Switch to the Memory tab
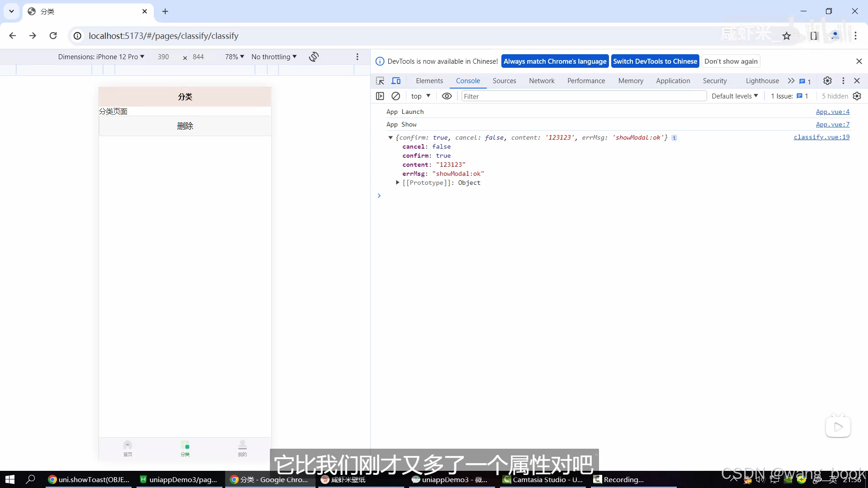This screenshot has height=488, width=868. coord(631,80)
